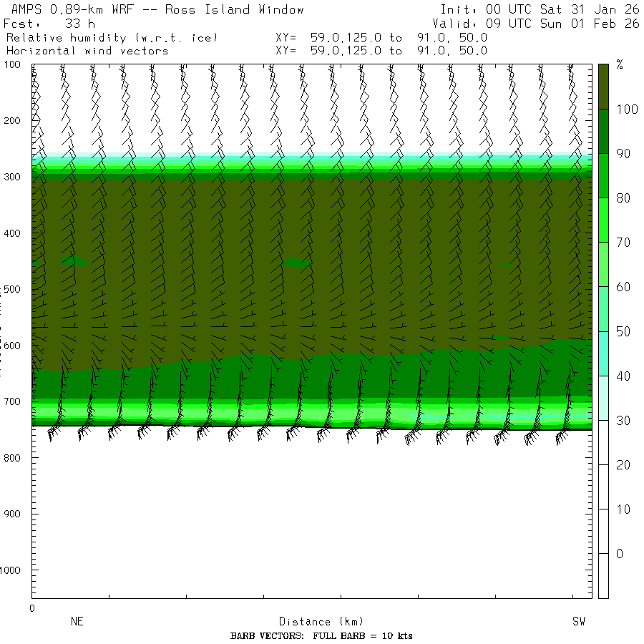Click the 'BARB VECTORS: FULL BARB = 10 kts' caption
The height and width of the screenshot is (644, 644).
[x=321, y=636]
